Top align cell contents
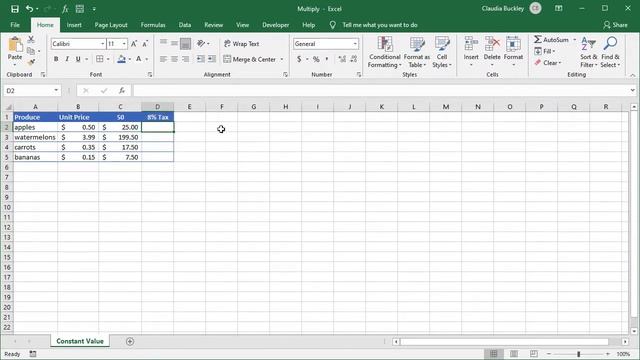 (163, 43)
